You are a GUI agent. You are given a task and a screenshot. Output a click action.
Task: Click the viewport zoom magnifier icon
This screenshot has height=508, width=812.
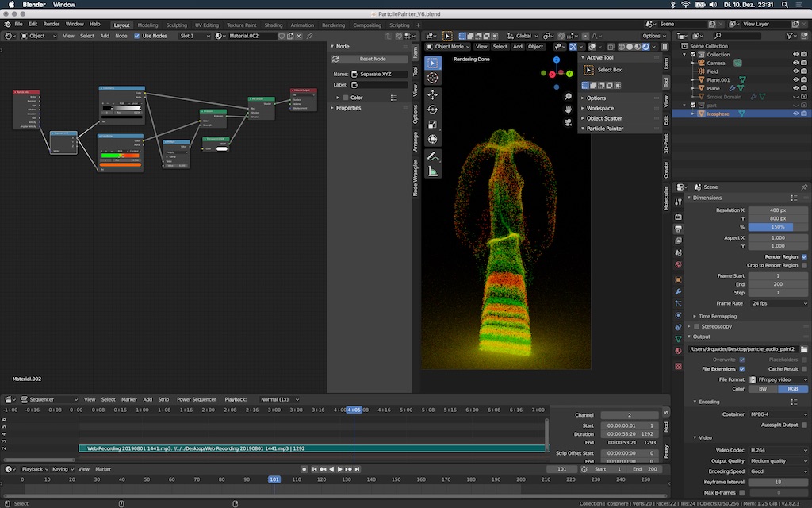(x=568, y=97)
